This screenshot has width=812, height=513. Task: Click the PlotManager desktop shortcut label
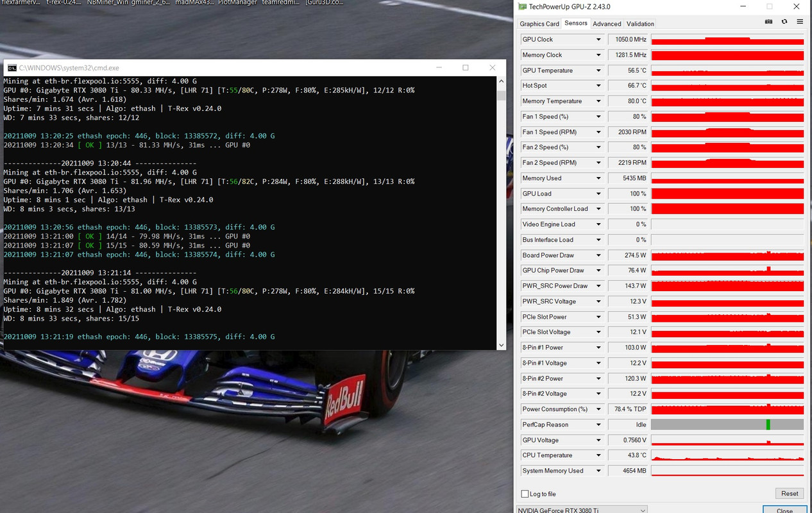(237, 3)
